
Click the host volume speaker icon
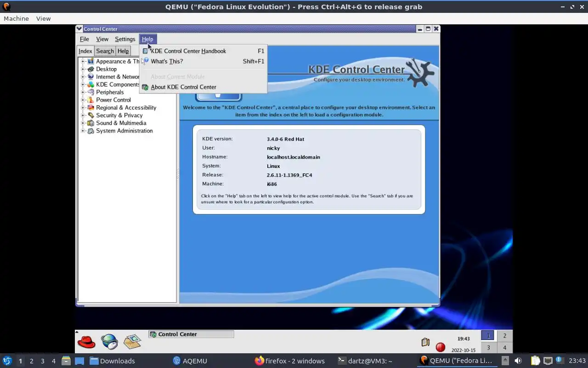518,361
